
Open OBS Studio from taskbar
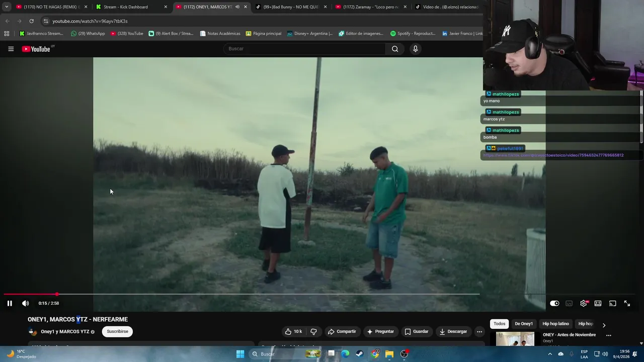404,354
